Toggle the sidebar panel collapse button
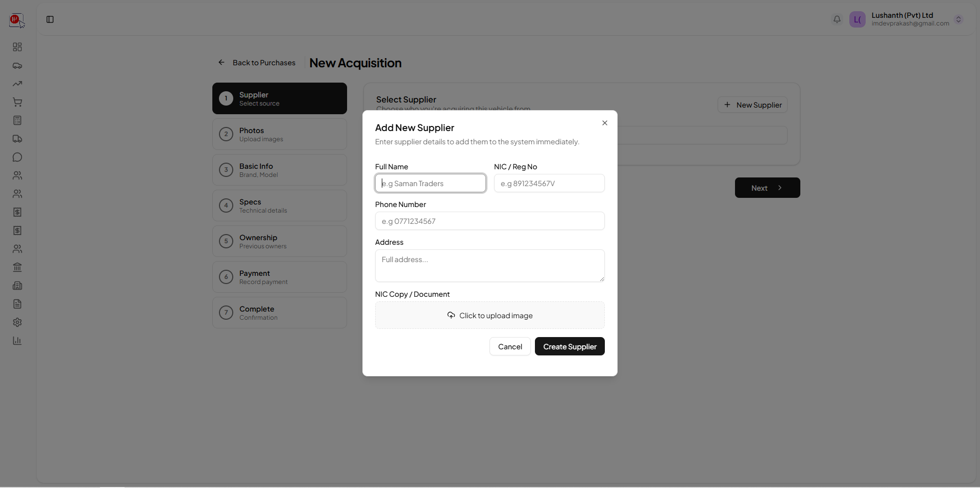Screen dimensions: 980x488 (50, 19)
